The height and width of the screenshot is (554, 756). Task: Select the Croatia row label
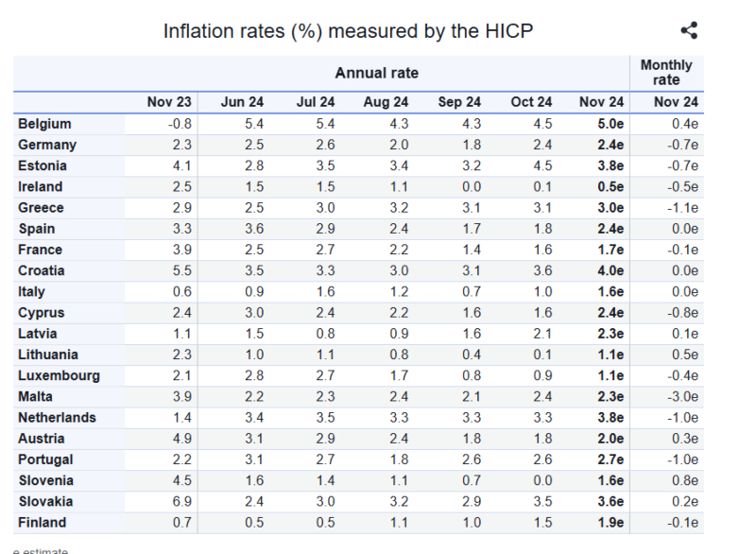[x=42, y=270]
